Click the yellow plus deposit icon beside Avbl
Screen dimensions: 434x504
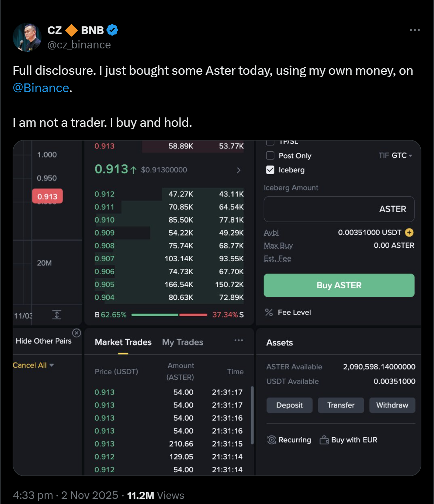(409, 232)
